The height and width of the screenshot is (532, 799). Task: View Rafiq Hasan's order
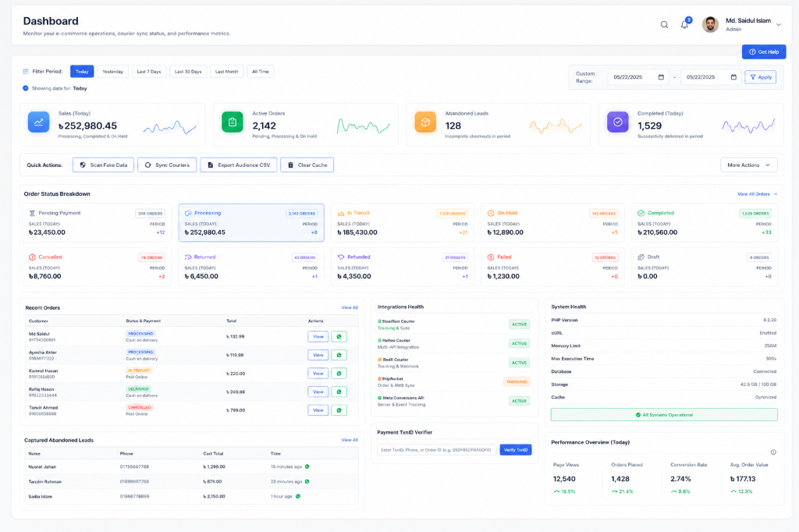[x=318, y=392]
